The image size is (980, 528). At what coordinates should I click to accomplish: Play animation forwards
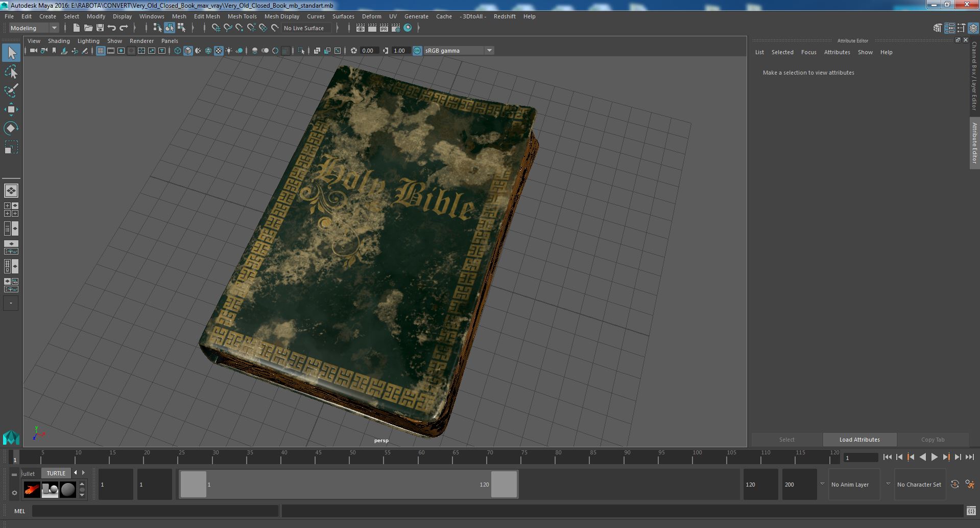934,457
